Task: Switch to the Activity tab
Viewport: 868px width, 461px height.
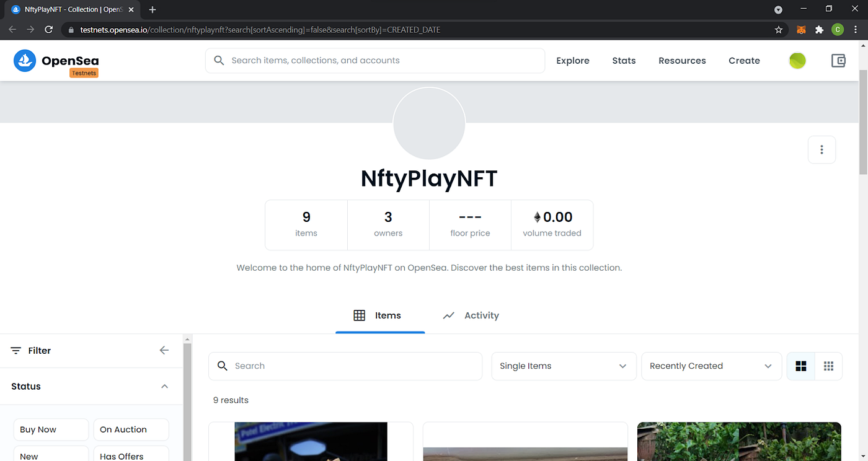Action: click(x=471, y=315)
